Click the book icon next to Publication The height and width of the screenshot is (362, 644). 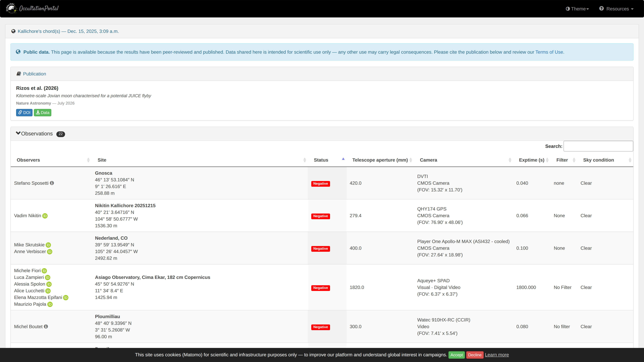coord(19,74)
